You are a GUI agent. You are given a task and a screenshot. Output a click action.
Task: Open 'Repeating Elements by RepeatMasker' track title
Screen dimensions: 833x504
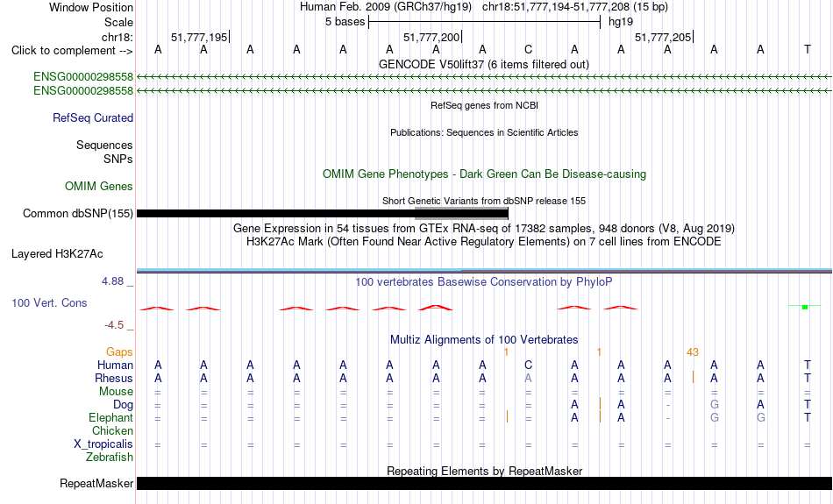[x=484, y=471]
